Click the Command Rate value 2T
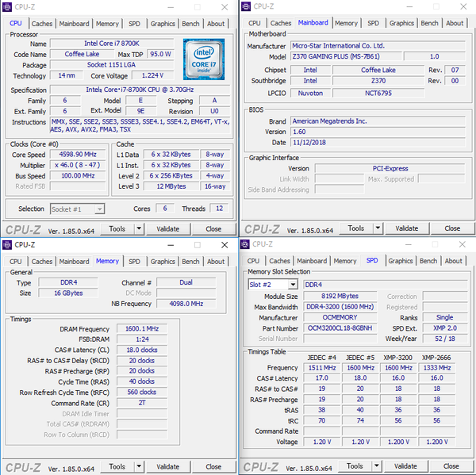 click(x=142, y=403)
